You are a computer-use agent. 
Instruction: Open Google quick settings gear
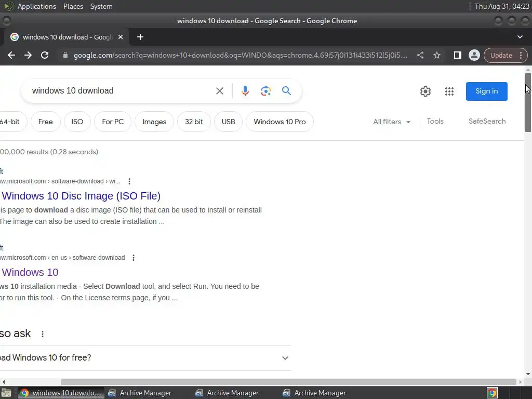point(425,91)
